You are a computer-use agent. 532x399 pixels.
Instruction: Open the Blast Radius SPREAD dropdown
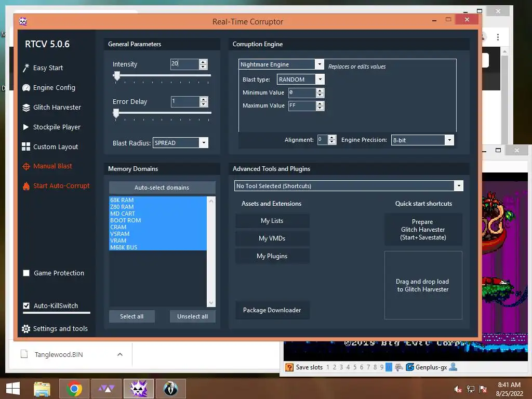tap(204, 143)
